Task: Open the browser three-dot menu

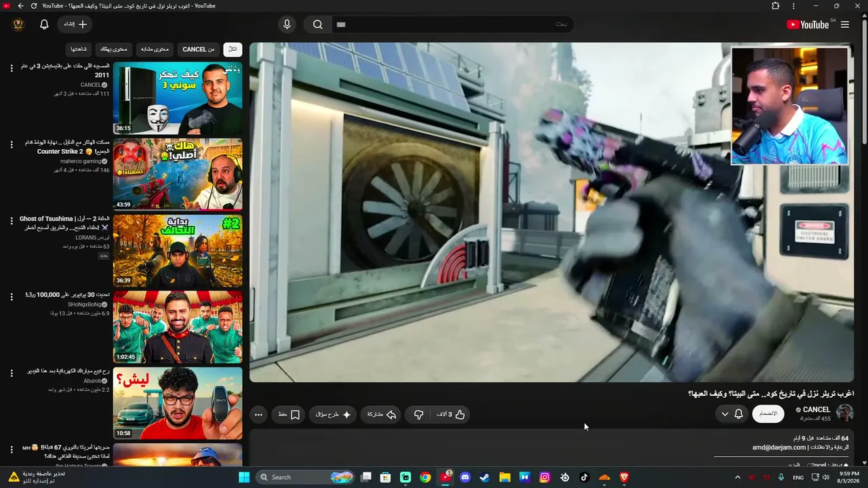Action: click(x=793, y=6)
